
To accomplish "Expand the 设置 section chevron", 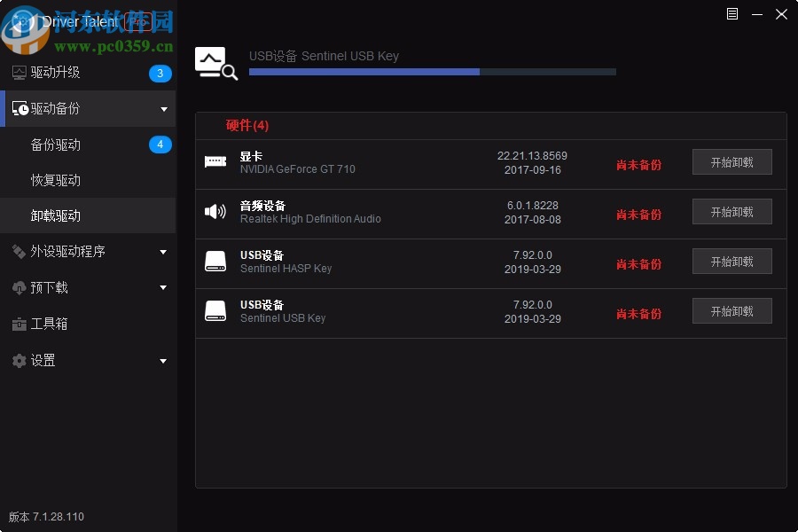I will 163,361.
